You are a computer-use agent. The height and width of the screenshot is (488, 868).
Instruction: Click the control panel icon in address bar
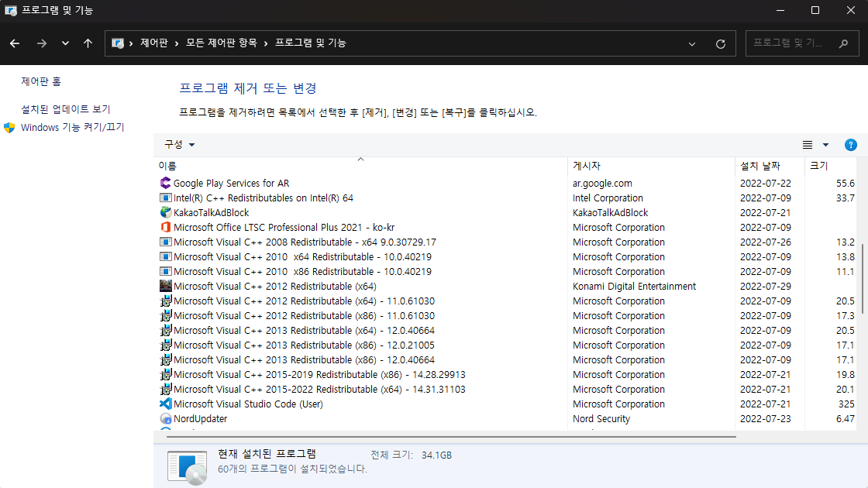point(117,43)
